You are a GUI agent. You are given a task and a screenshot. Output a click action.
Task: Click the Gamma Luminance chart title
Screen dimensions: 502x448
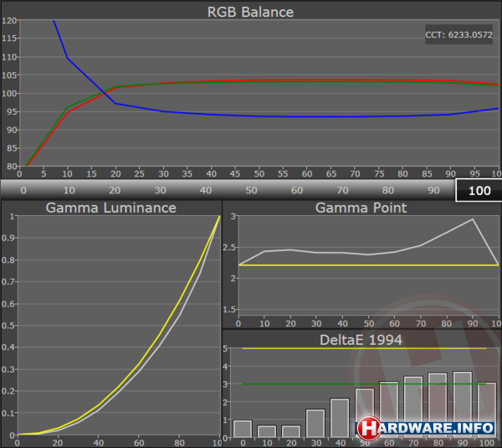[110, 208]
